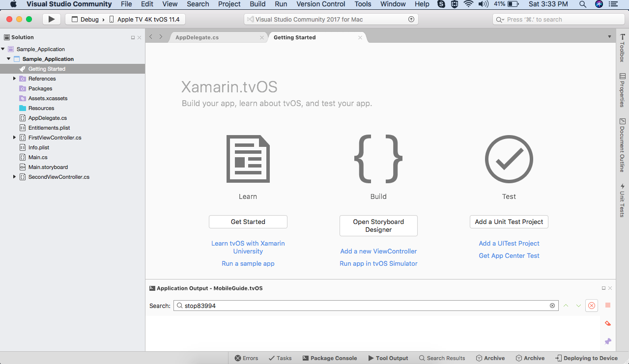
Task: Close the Getting Started tab
Action: pyautogui.click(x=360, y=37)
